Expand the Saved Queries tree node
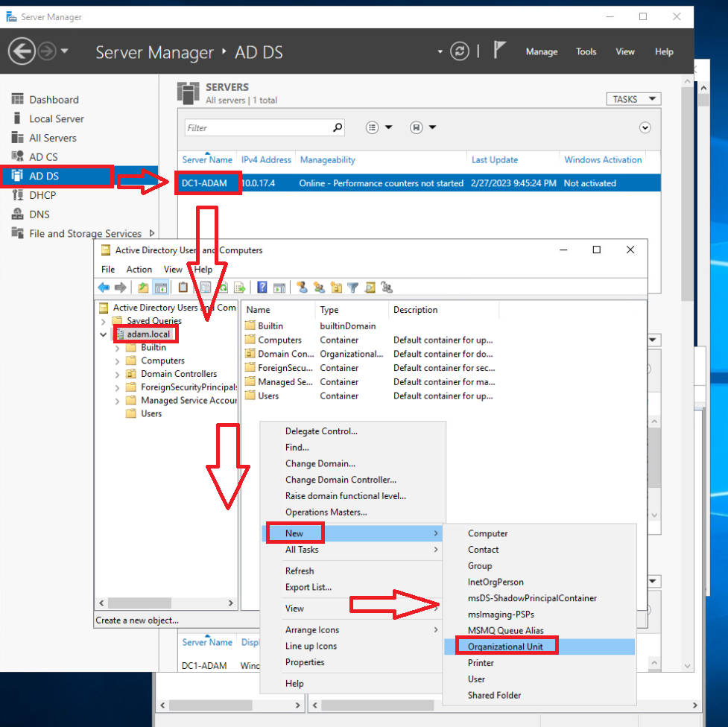Image resolution: width=728 pixels, height=727 pixels. click(103, 321)
